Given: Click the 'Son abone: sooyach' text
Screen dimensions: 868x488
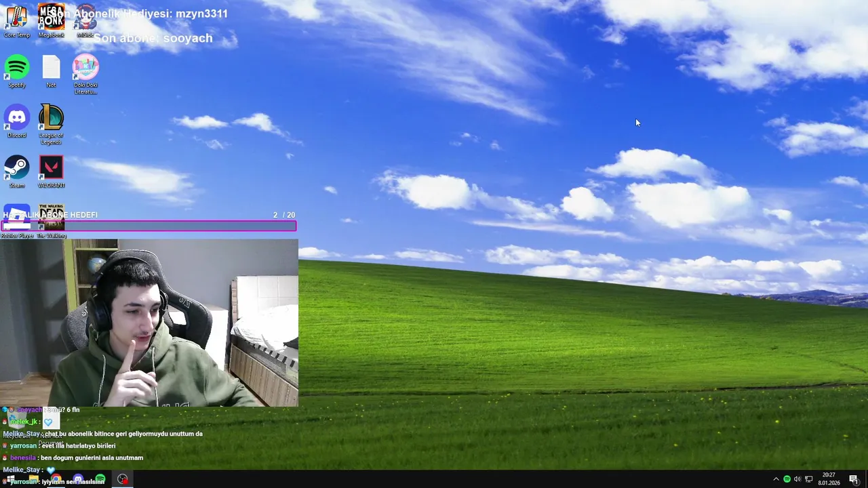Looking at the screenshot, I should 153,38.
